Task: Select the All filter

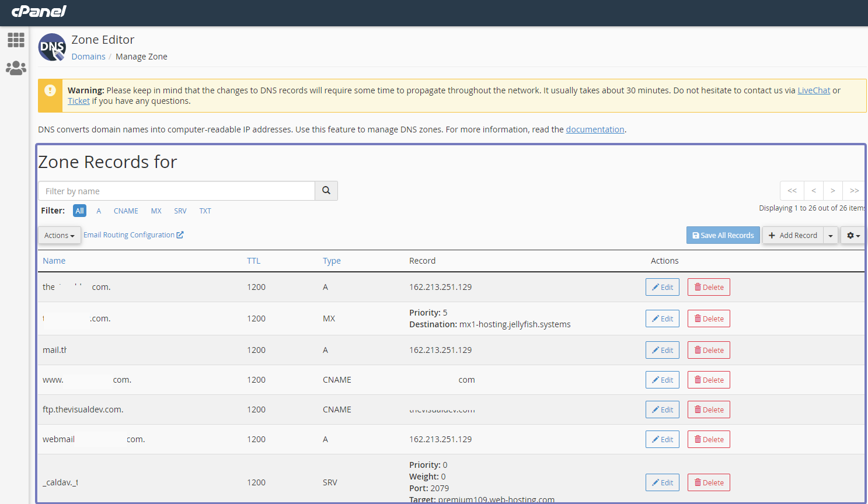Action: [x=79, y=211]
